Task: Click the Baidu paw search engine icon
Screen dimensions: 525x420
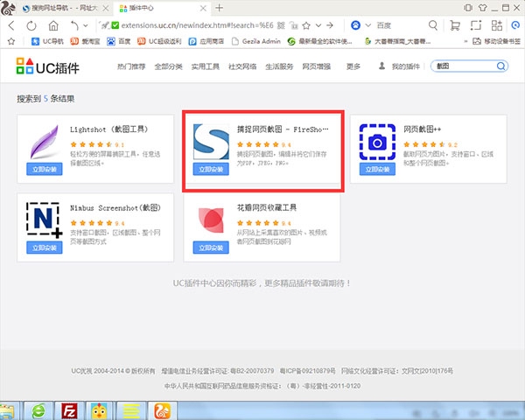Action: pos(355,25)
